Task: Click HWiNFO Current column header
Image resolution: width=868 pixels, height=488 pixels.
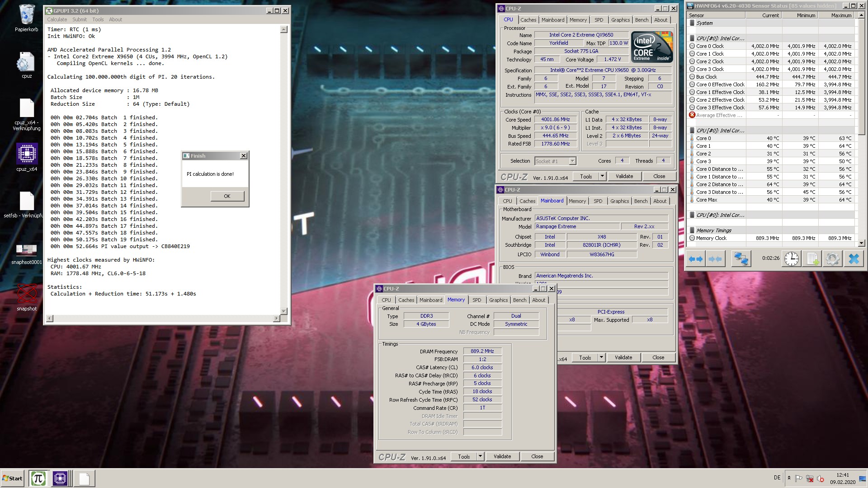Action: pyautogui.click(x=763, y=15)
